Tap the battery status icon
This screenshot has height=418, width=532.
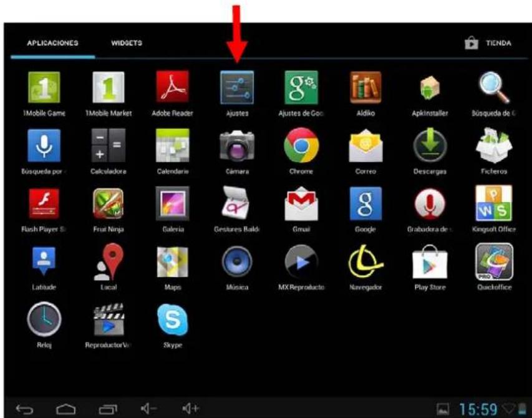click(522, 409)
